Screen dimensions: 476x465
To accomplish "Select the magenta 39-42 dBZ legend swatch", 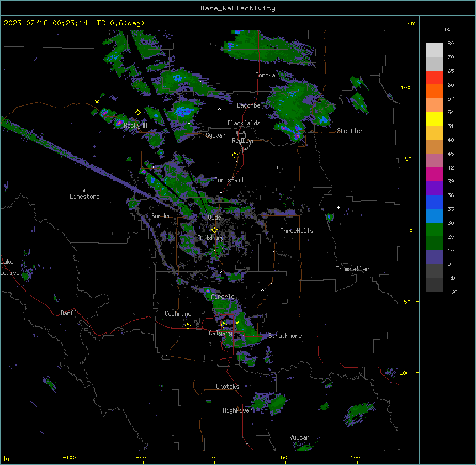I will pyautogui.click(x=434, y=174).
